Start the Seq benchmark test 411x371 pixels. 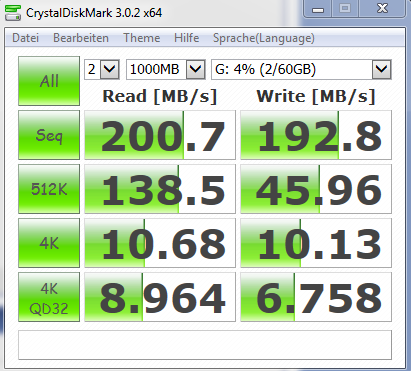click(x=49, y=135)
